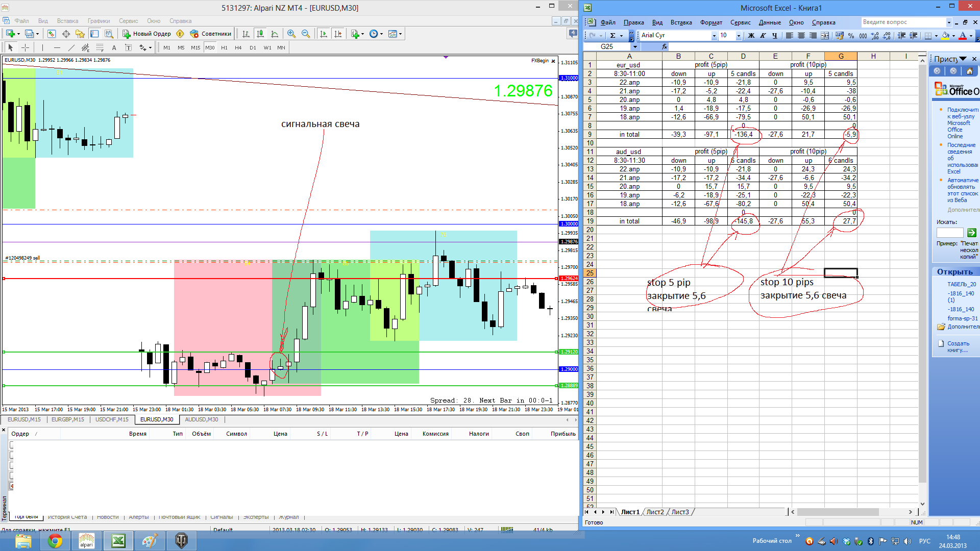Switch chart to candlesticks mode

click(260, 34)
